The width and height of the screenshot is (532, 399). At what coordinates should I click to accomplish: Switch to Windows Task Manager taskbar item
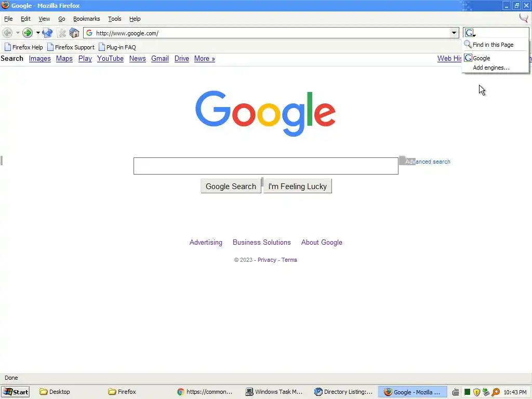coord(274,392)
